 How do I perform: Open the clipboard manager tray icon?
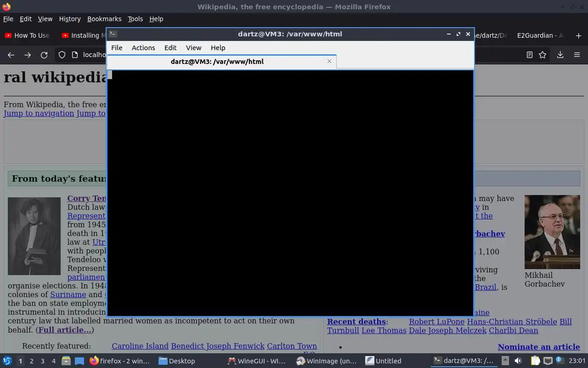(534, 361)
